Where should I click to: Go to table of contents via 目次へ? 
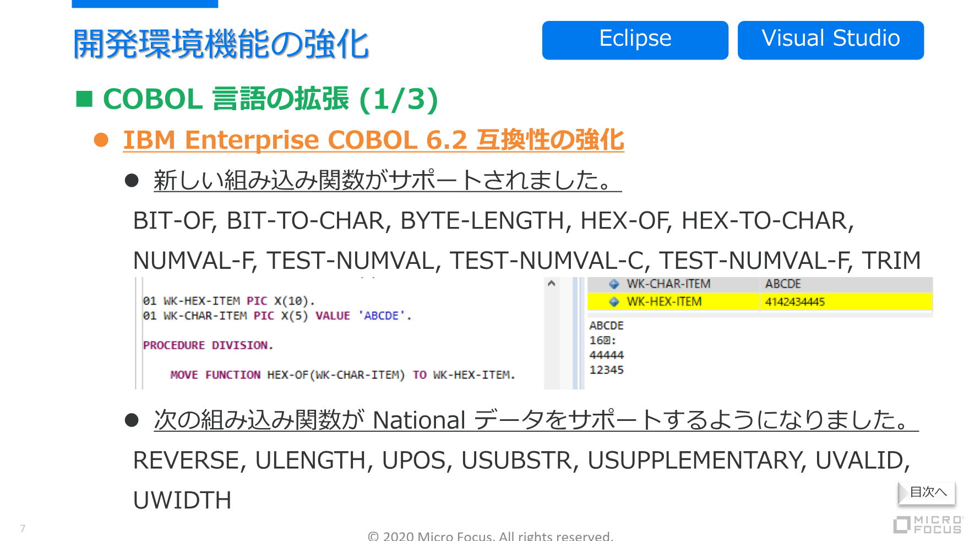tap(927, 492)
